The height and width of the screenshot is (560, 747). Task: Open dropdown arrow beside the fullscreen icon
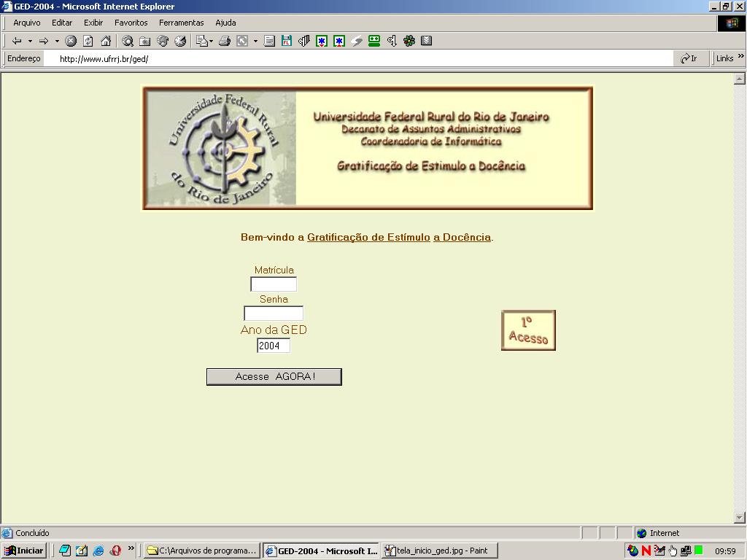point(256,41)
